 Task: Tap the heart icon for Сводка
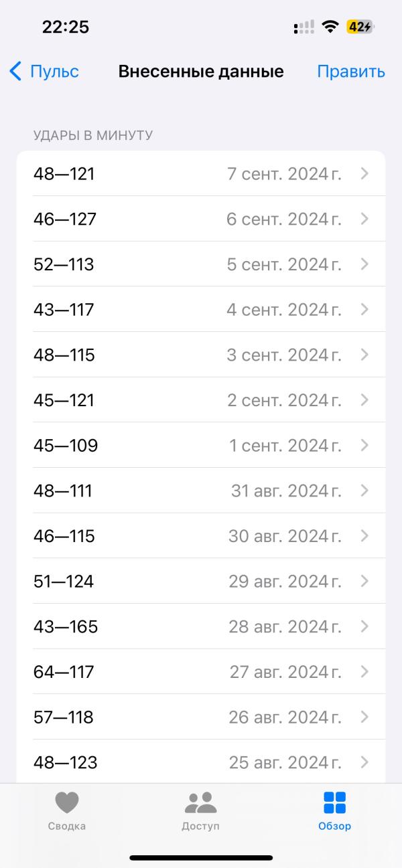pyautogui.click(x=67, y=802)
